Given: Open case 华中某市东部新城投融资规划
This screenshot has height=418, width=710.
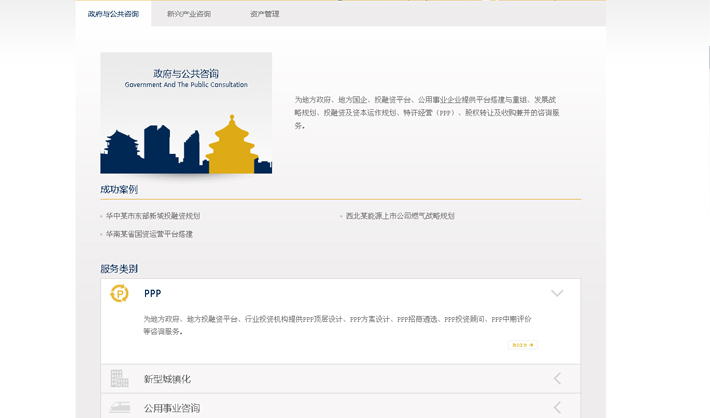Looking at the screenshot, I should tap(153, 216).
